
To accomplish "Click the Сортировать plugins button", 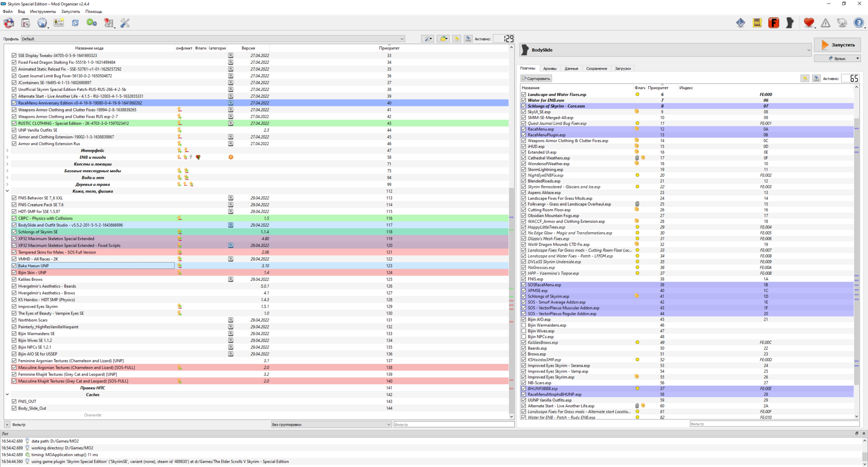I will point(536,79).
